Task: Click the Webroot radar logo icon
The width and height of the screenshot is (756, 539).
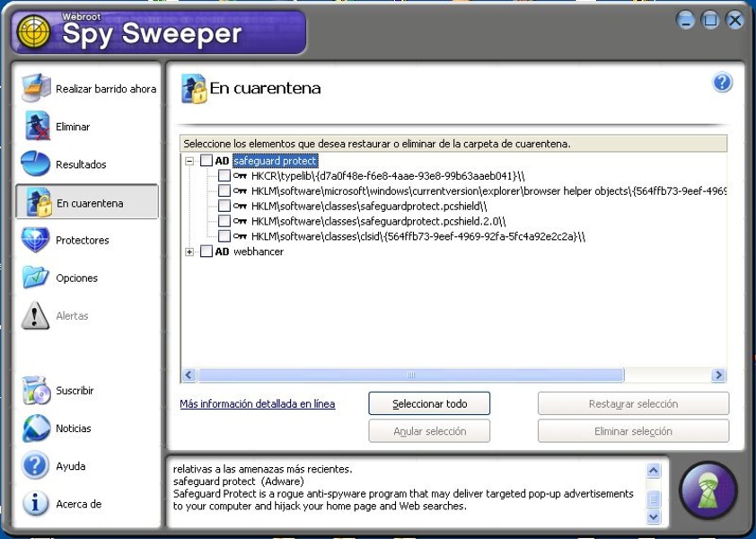Action: (33, 31)
